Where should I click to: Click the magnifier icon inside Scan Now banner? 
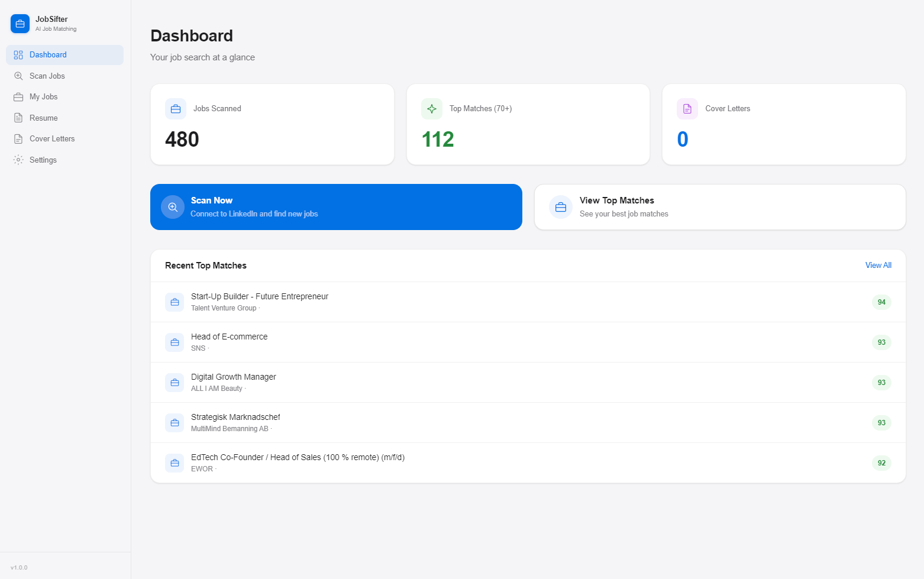click(172, 206)
